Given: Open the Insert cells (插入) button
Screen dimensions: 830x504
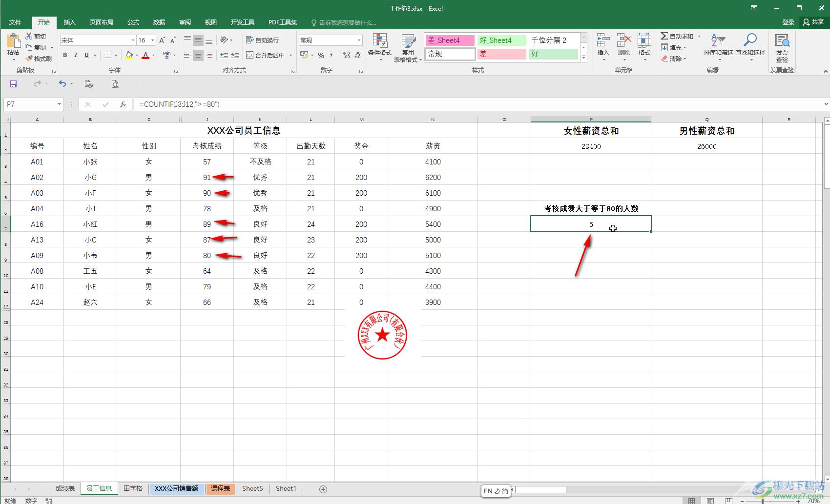Looking at the screenshot, I should coord(603,47).
